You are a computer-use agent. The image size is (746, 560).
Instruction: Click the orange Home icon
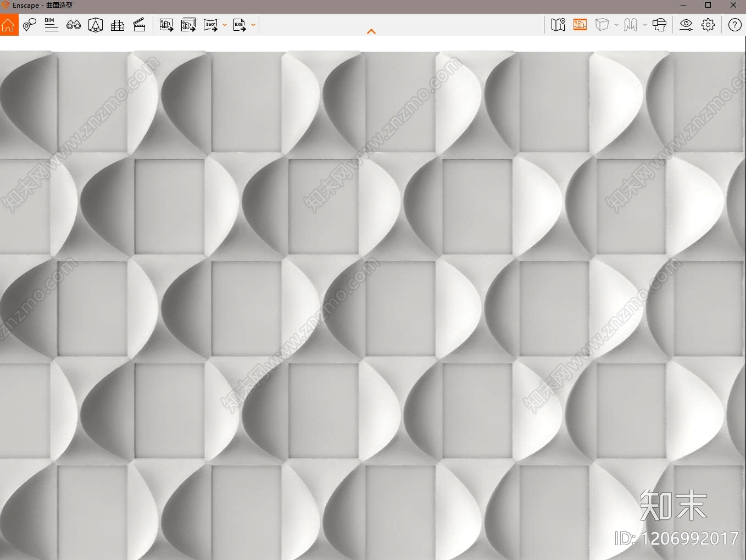9,25
